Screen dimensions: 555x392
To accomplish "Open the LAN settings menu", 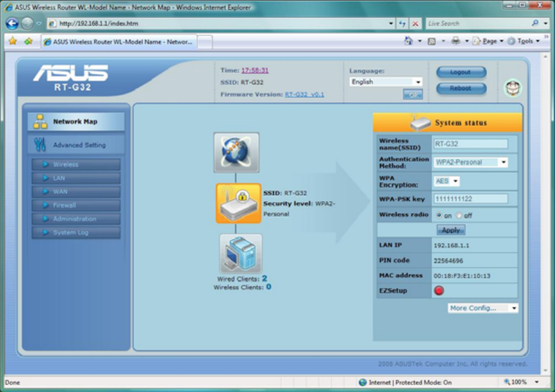I will point(76,178).
